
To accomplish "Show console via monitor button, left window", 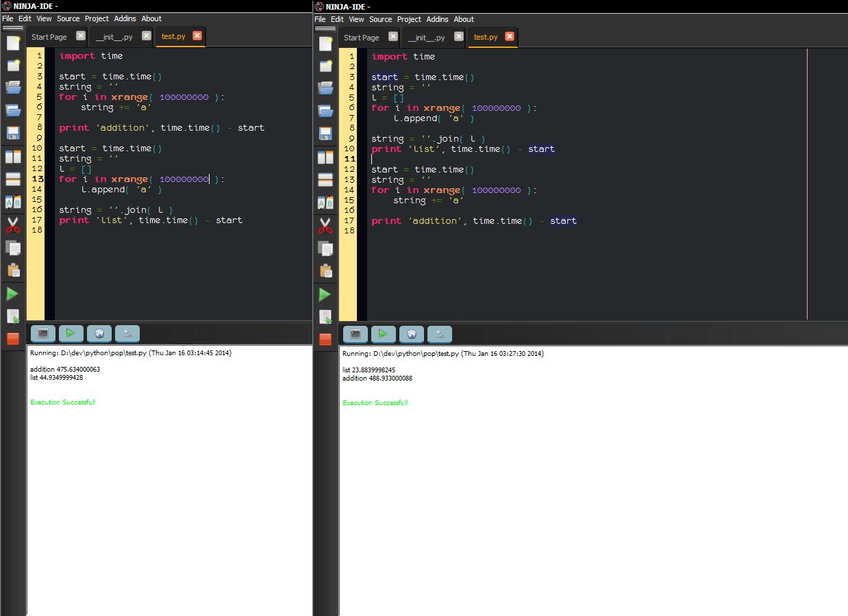I will click(43, 333).
